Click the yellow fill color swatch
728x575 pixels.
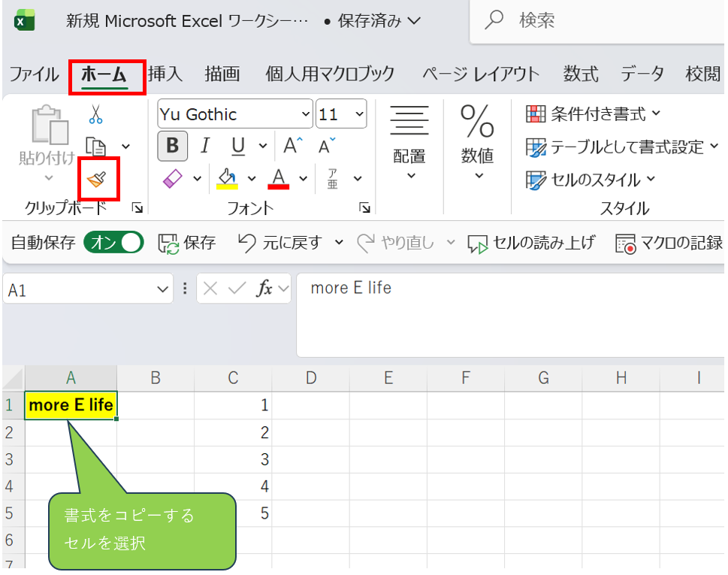tap(227, 179)
